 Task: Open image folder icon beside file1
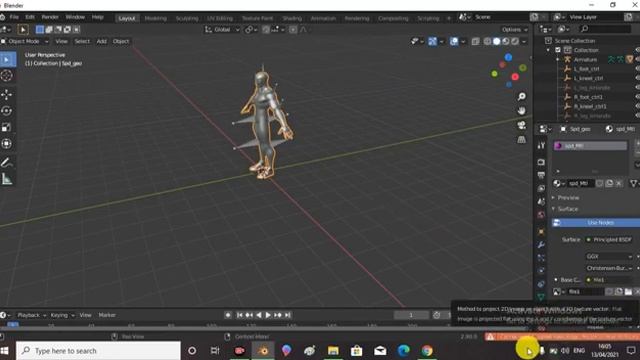coord(628,291)
